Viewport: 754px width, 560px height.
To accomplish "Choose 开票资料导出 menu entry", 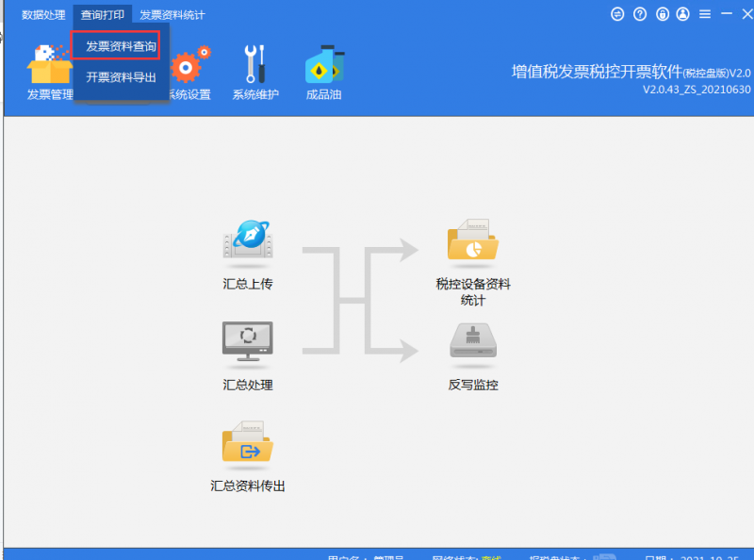I will [121, 77].
